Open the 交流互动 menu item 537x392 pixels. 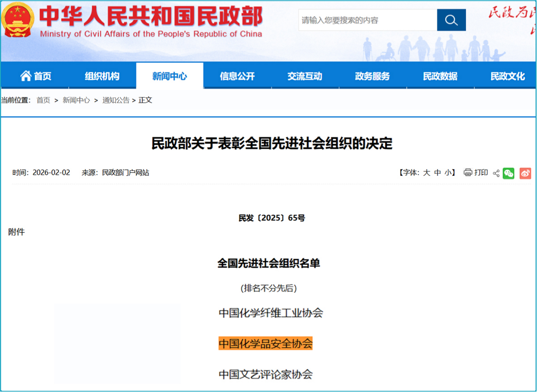(305, 76)
